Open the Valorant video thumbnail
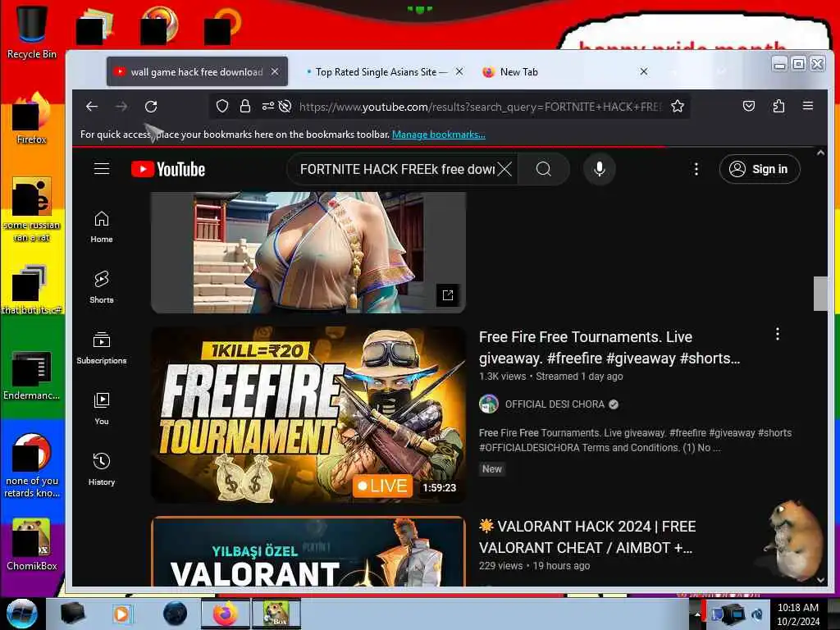This screenshot has height=630, width=840. pyautogui.click(x=308, y=551)
